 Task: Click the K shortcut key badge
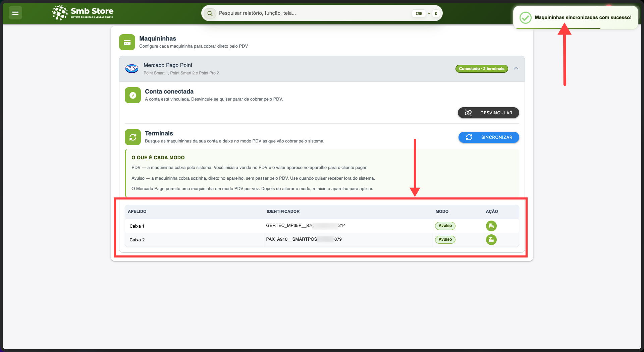[436, 13]
